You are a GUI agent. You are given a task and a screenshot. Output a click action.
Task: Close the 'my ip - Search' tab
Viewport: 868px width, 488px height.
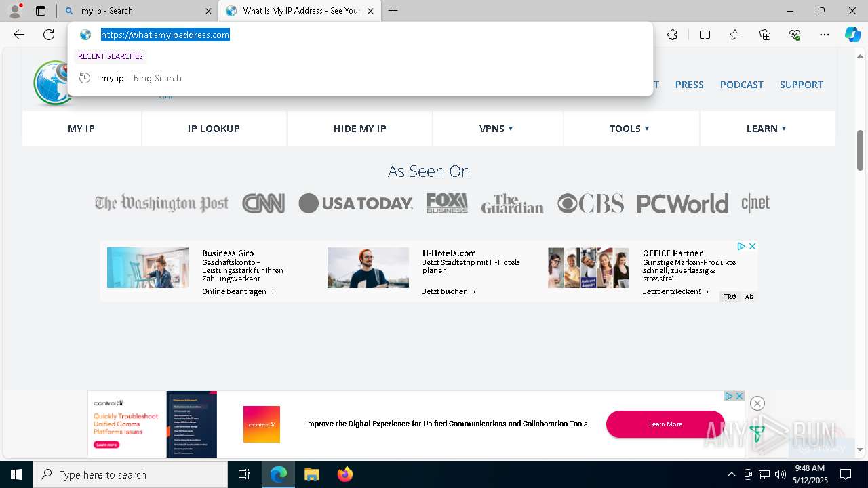(208, 11)
